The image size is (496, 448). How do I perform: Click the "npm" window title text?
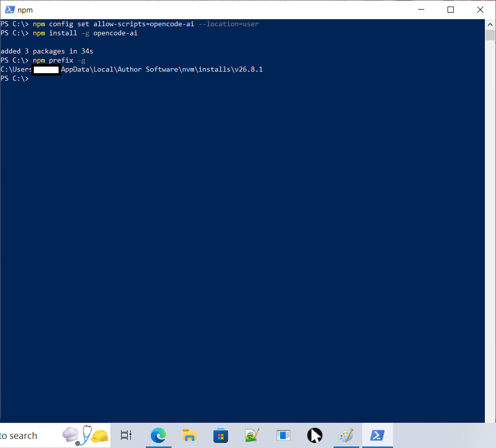25,10
